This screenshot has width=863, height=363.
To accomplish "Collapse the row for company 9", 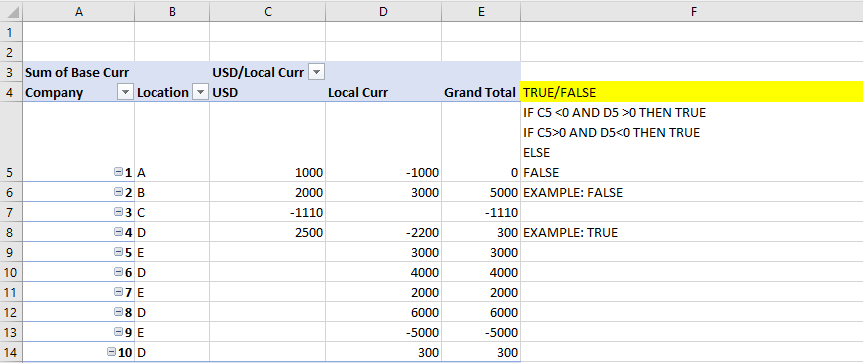I will 118,331.
